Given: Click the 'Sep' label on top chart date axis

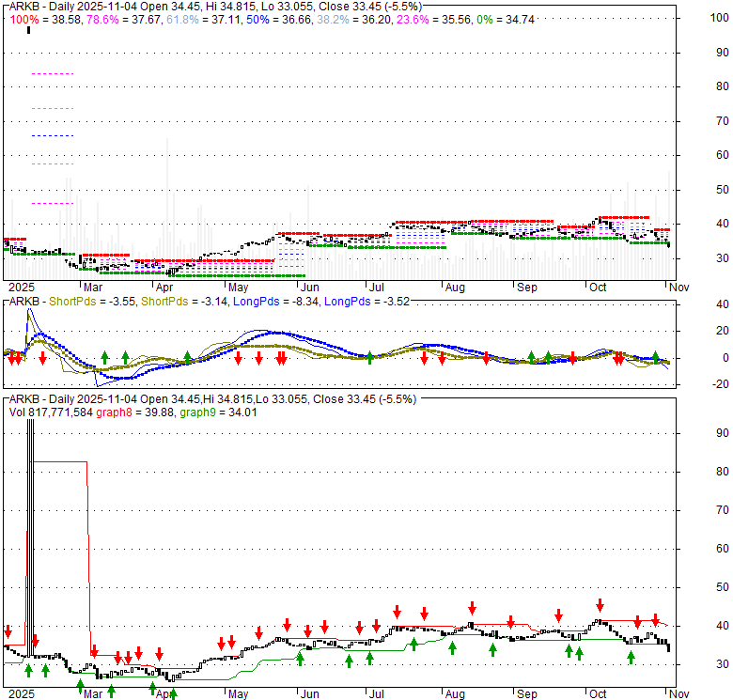Looking at the screenshot, I should point(527,287).
